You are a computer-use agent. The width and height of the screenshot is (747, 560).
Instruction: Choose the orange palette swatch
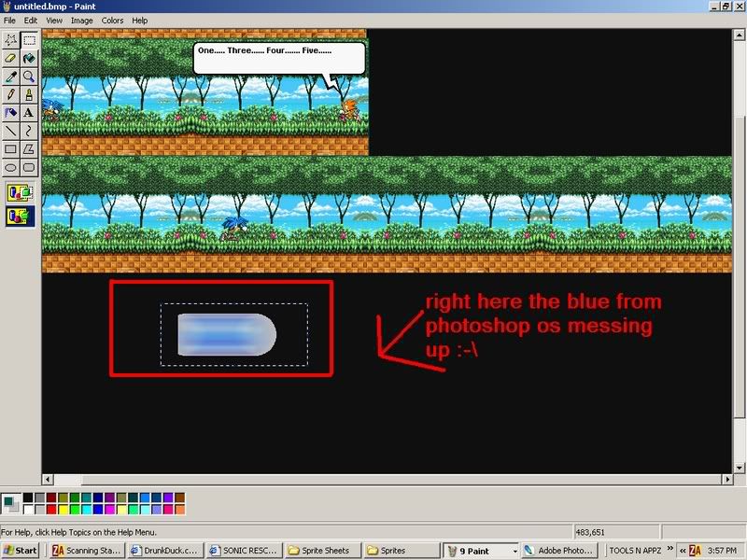(179, 510)
